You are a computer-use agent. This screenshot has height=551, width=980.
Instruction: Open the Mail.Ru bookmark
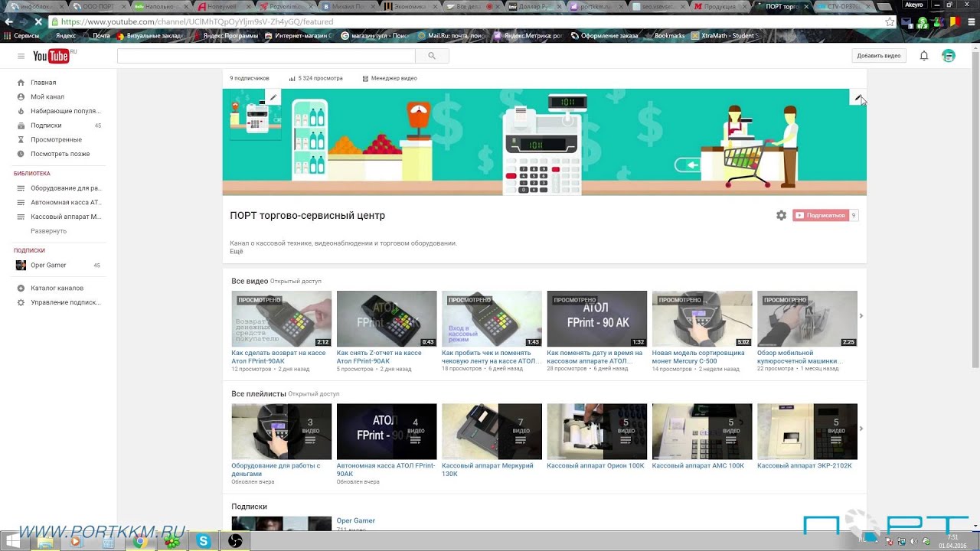click(452, 35)
